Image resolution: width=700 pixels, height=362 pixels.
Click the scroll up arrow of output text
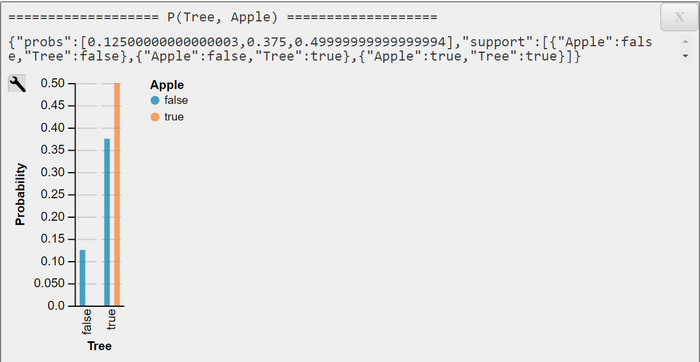coord(685,42)
